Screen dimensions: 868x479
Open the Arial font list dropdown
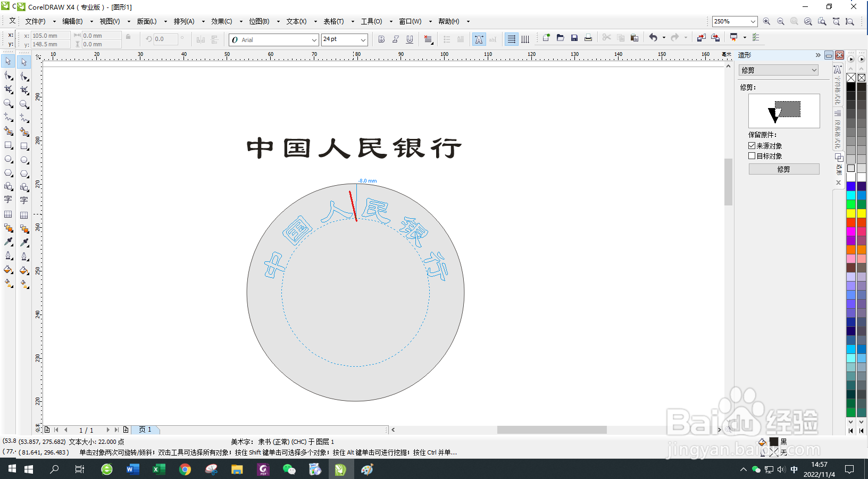pos(314,40)
